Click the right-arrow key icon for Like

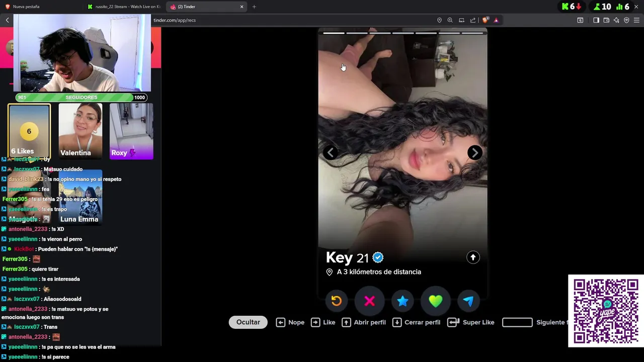click(315, 322)
